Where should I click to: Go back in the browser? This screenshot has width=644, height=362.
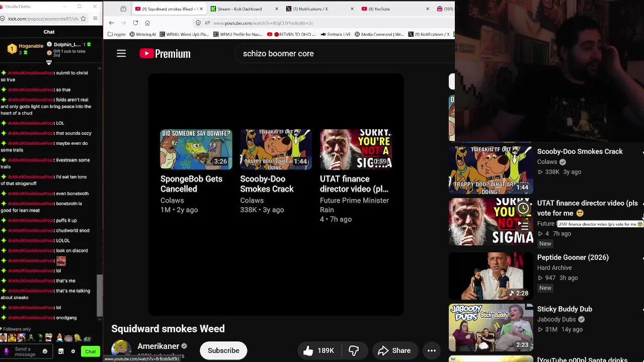click(111, 23)
